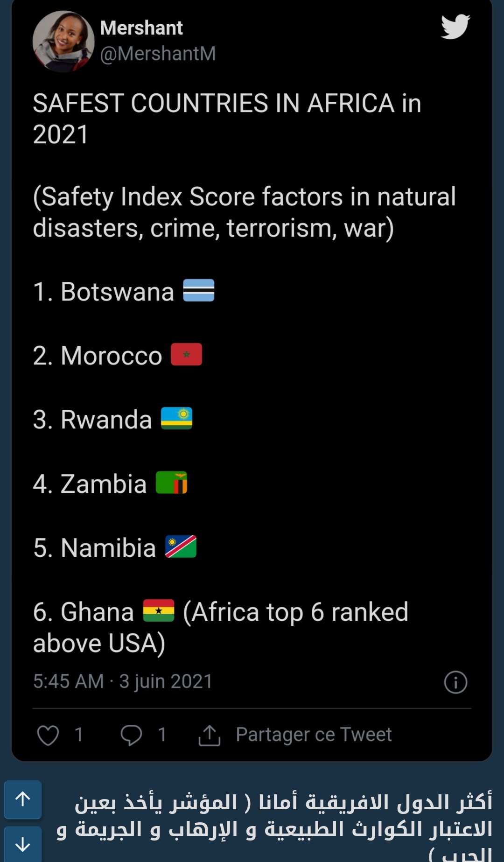
Task: Click the Botswana flag emoji
Action: (x=199, y=290)
